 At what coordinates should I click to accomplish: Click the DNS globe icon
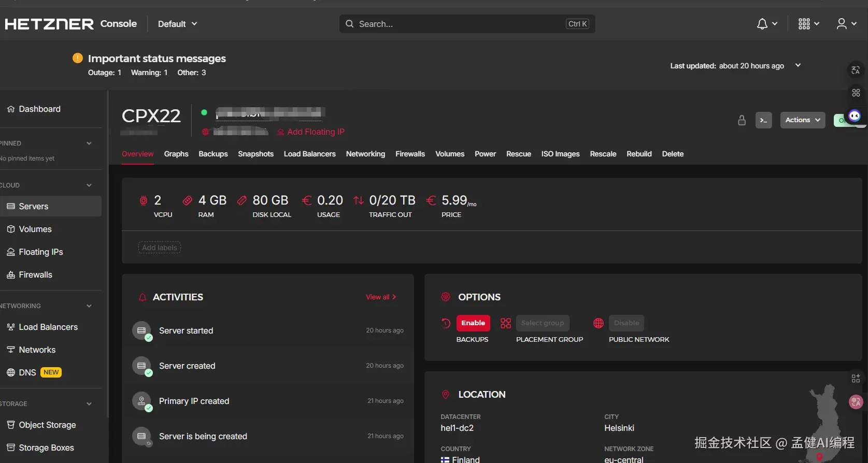(11, 372)
